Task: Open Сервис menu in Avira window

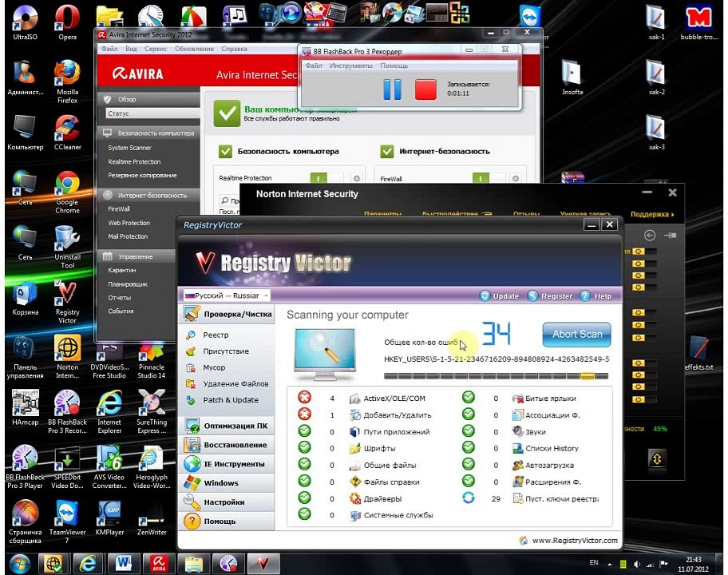Action: point(156,49)
